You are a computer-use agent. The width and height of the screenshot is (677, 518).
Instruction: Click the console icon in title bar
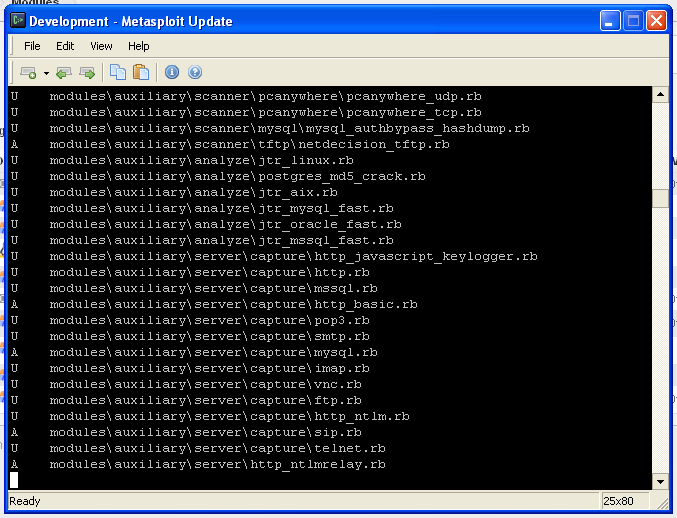[x=18, y=21]
